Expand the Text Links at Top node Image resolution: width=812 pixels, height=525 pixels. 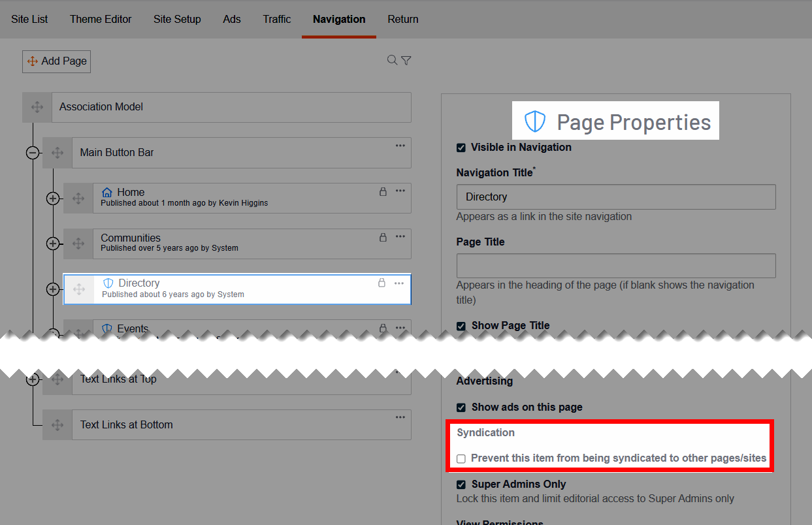(x=33, y=379)
